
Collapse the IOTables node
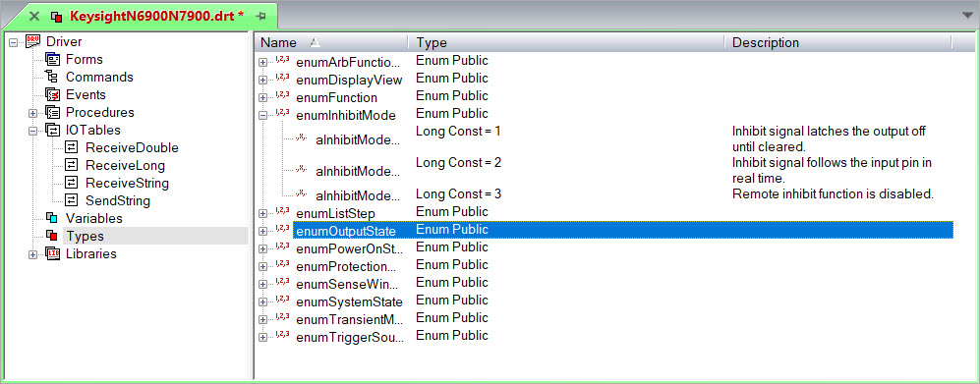tap(33, 131)
